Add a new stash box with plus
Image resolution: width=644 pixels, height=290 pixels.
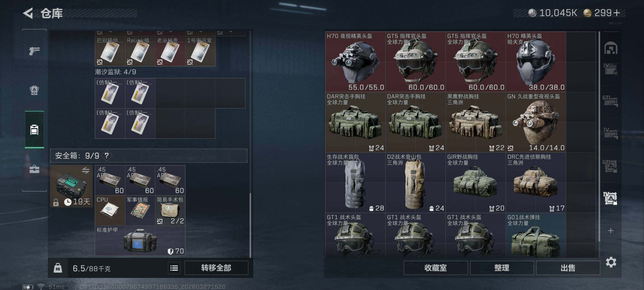[611, 230]
